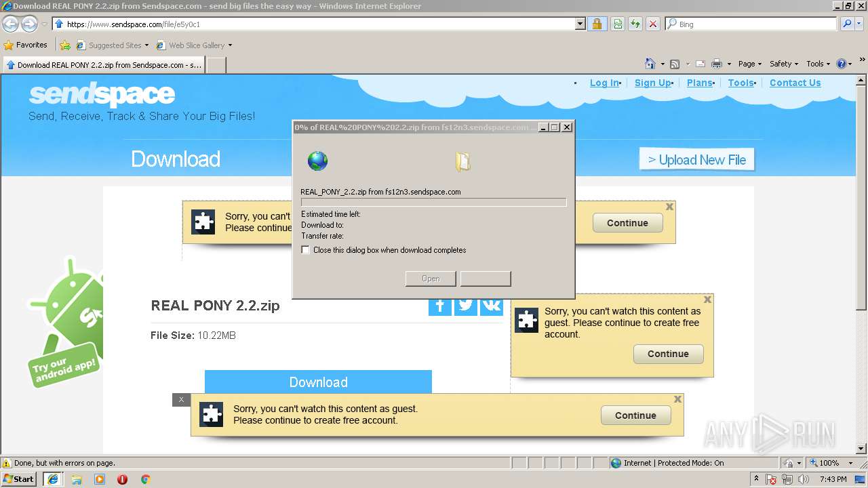Open Favorites star panel
868x488 pixels.
pyautogui.click(x=26, y=45)
